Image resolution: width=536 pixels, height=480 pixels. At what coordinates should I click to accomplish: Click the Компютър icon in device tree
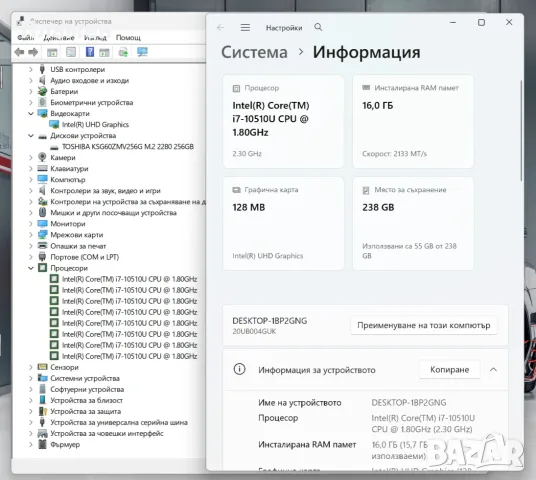coord(42,179)
